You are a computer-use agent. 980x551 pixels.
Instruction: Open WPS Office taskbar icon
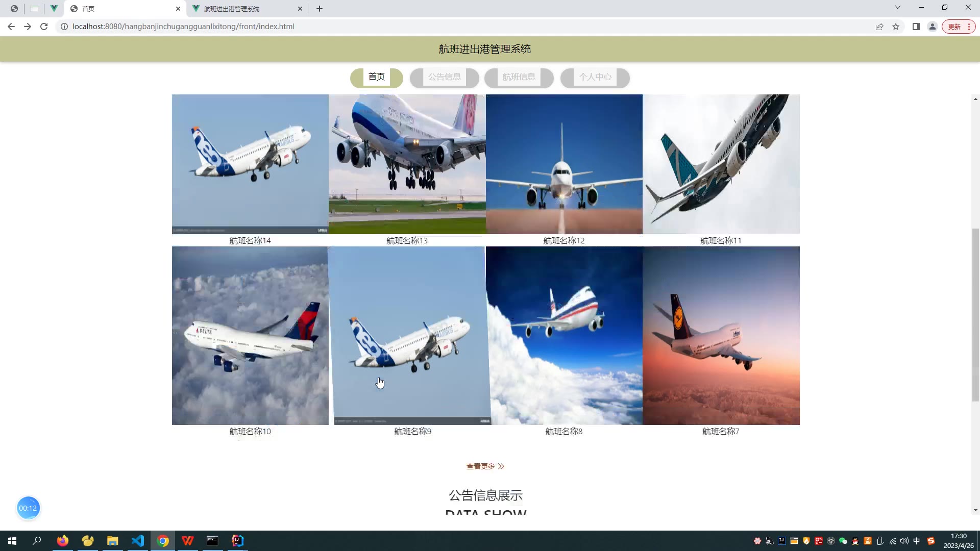pos(188,541)
